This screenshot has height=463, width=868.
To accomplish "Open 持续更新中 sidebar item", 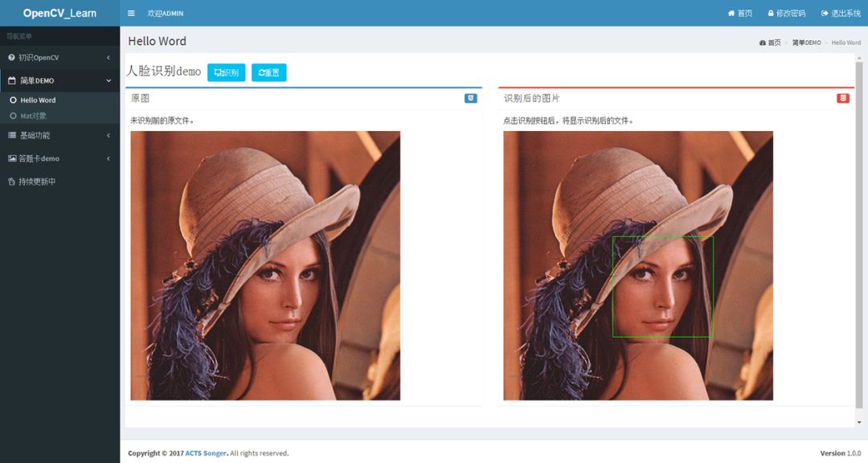I will [59, 182].
